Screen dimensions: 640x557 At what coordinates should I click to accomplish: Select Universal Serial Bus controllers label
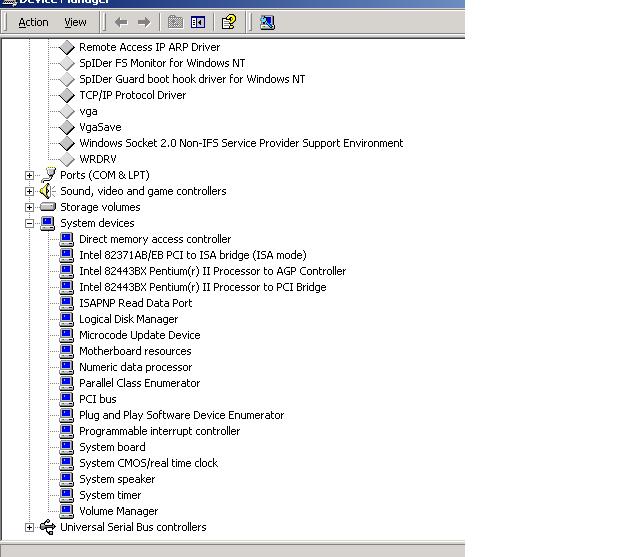pos(133,527)
